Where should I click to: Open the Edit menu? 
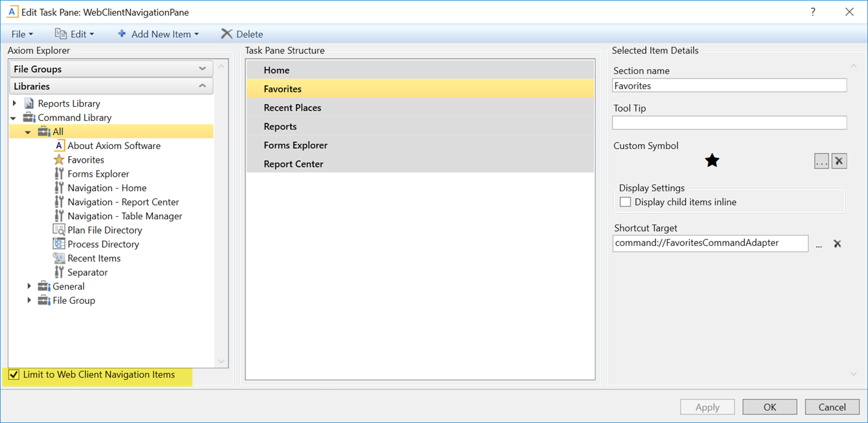[x=74, y=34]
